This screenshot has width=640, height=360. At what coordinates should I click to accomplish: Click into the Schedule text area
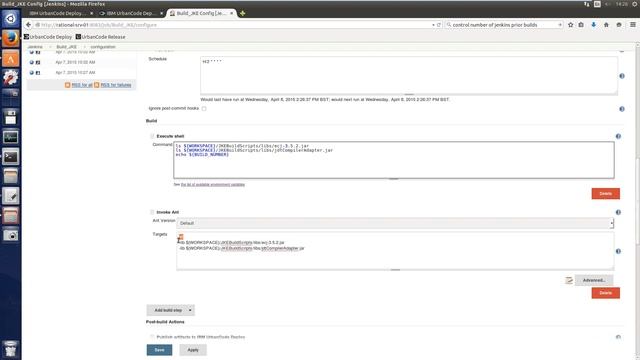(x=409, y=75)
